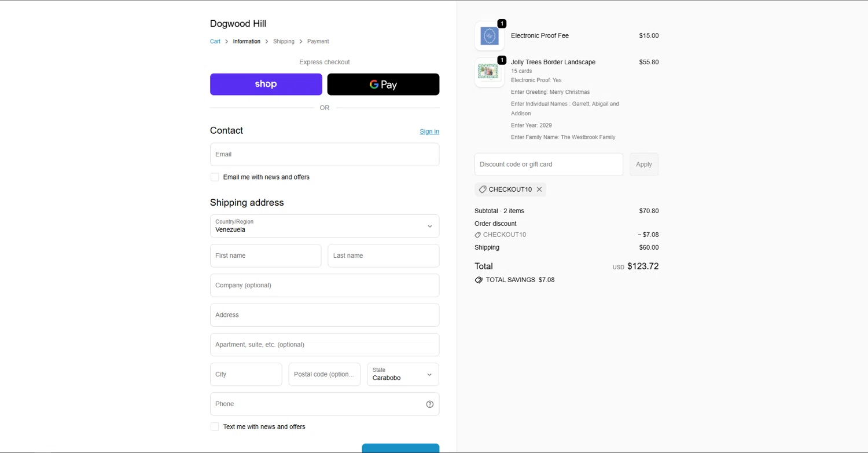Image resolution: width=868 pixels, height=453 pixels.
Task: Focus the Email input field
Action: point(324,155)
